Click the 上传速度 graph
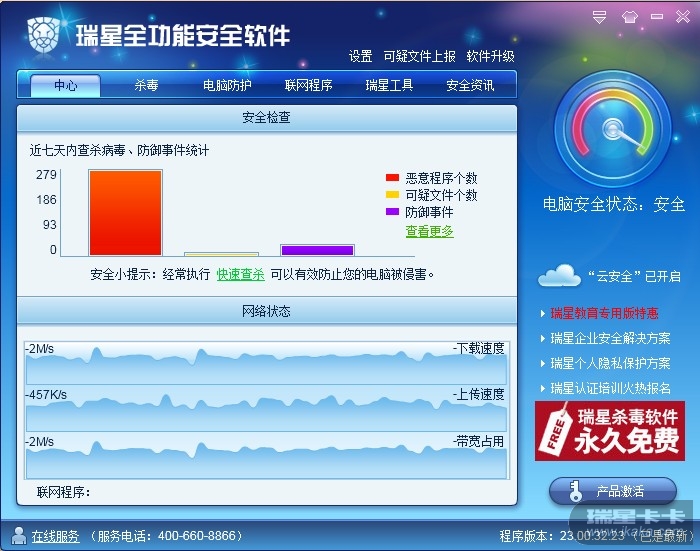700x551 pixels. coord(267,410)
